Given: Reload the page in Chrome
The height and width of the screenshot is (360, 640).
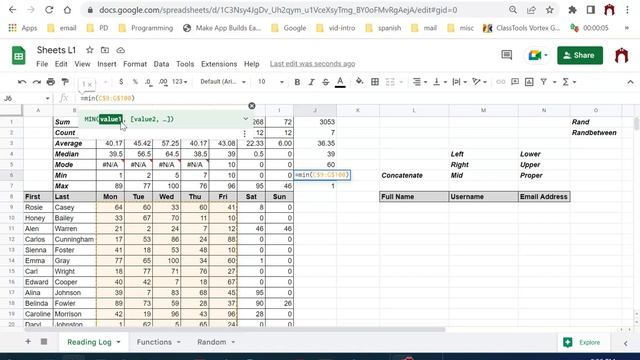Looking at the screenshot, I should tap(49, 10).
